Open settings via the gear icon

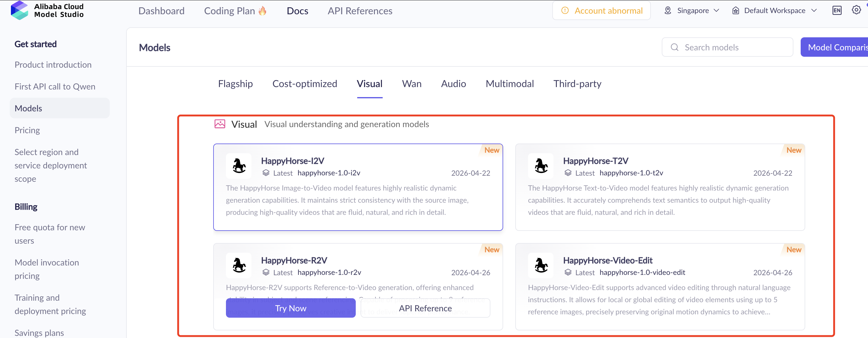coord(856,10)
